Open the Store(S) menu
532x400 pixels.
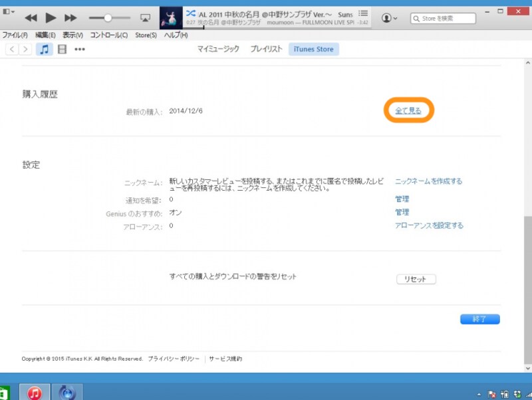146,35
